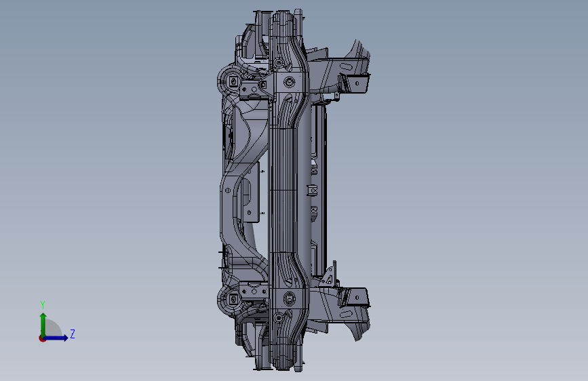Viewport: 588px width, 381px height.
Task: Click the "Z" label of the triad
Action: coord(73,334)
